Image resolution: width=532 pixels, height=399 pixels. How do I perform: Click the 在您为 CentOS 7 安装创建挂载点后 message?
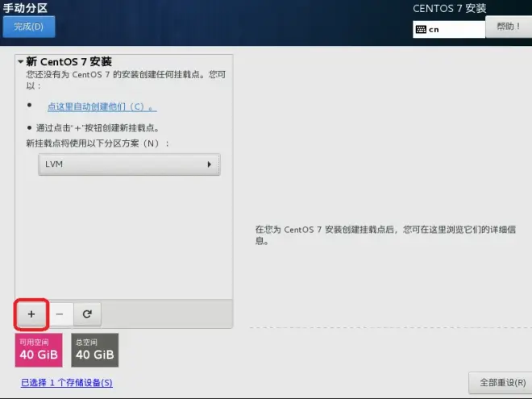coord(386,235)
